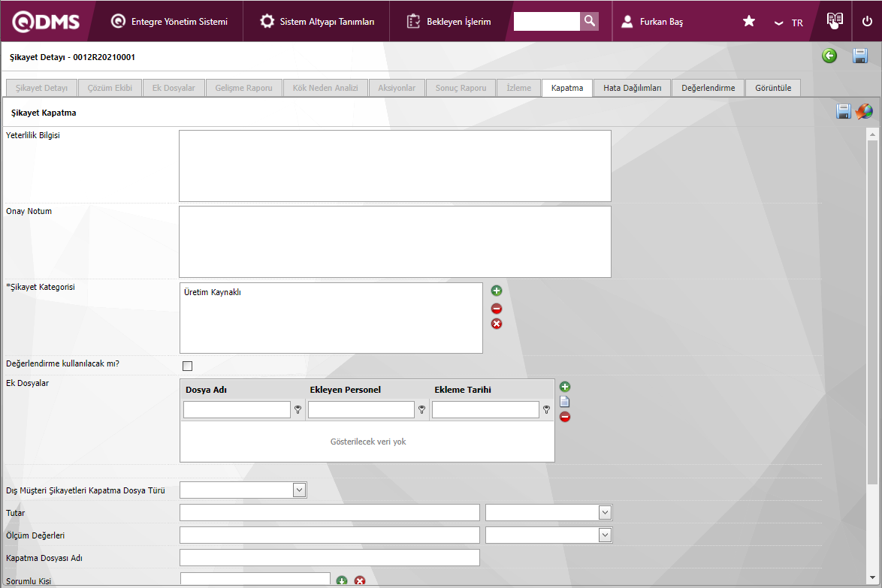Clear Sorumlu Kişi with red X icon
The height and width of the screenshot is (588, 882).
pos(360,580)
